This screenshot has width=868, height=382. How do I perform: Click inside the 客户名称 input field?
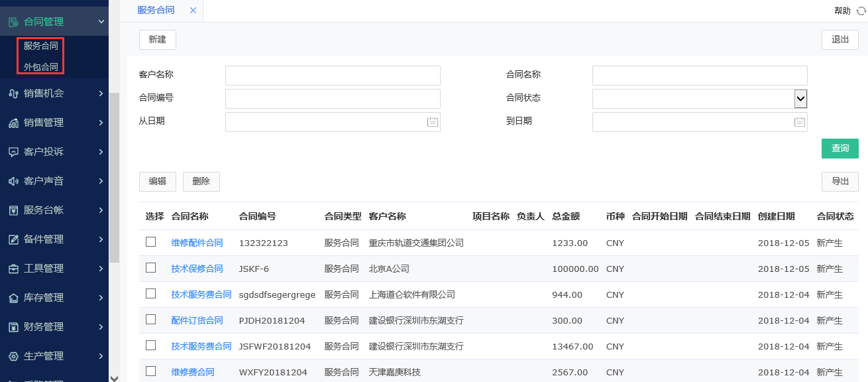333,75
